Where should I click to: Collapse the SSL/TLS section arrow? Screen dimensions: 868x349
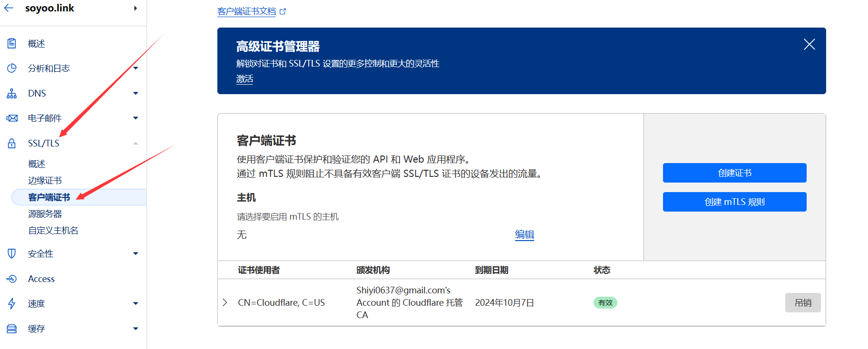[136, 143]
